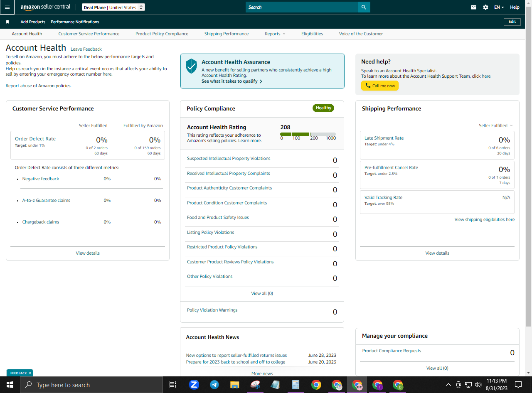Focus the Seller Central search field
532x393 pixels.
click(x=302, y=7)
